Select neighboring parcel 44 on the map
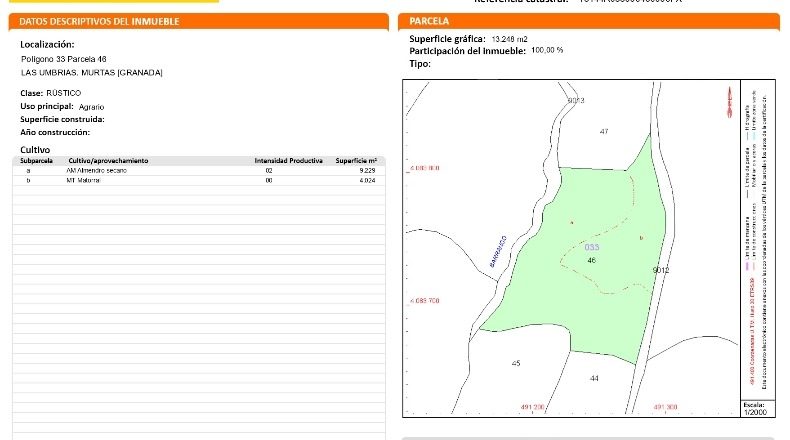The height and width of the screenshot is (440, 790). (594, 378)
